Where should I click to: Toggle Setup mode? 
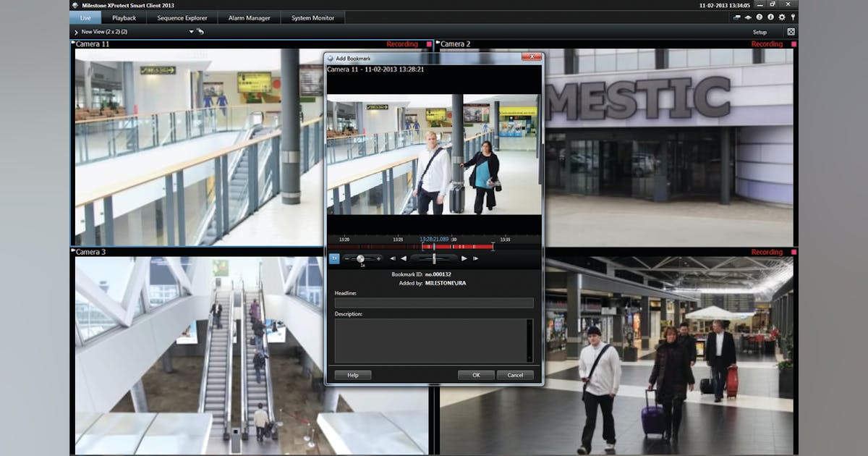click(x=759, y=32)
